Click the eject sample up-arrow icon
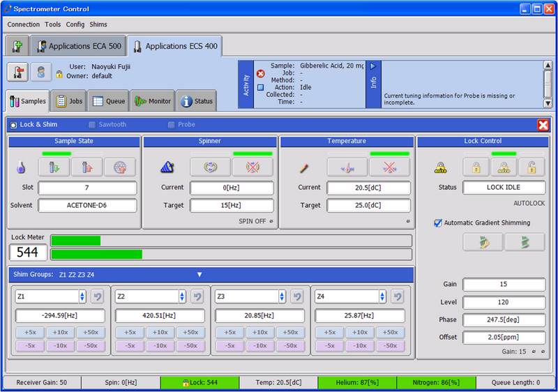 click(87, 167)
